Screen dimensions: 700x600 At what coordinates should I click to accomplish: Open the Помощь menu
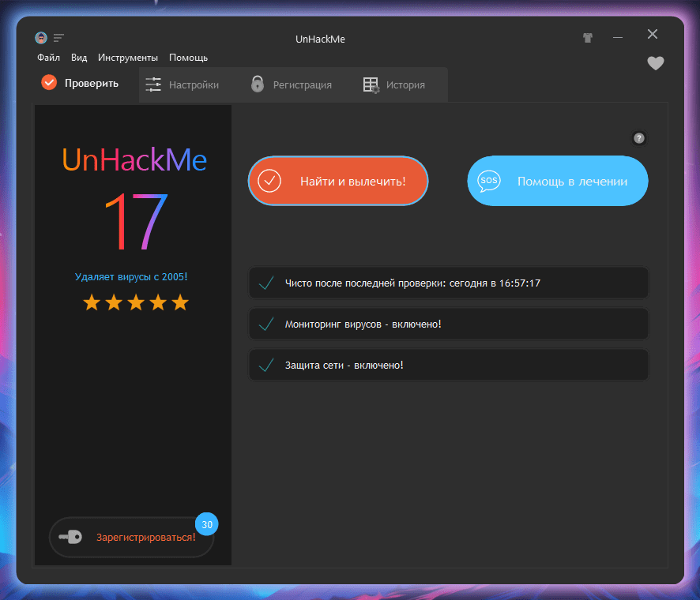click(x=189, y=58)
